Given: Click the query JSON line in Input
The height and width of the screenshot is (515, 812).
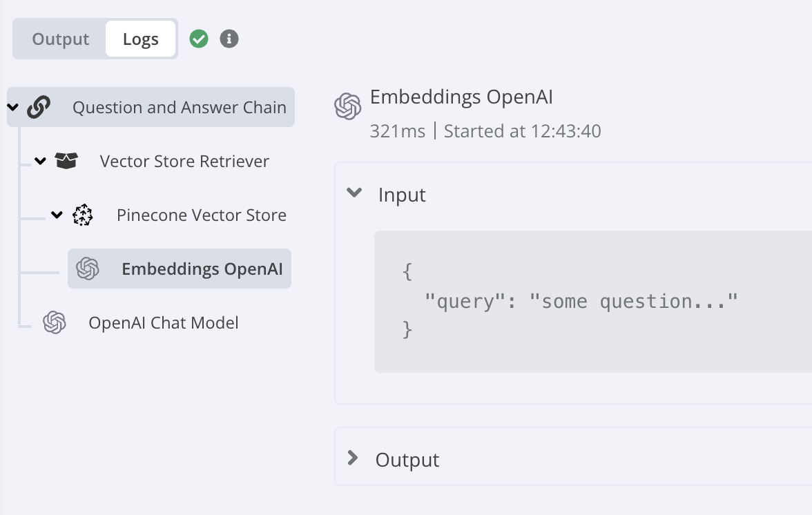Looking at the screenshot, I should 581,301.
